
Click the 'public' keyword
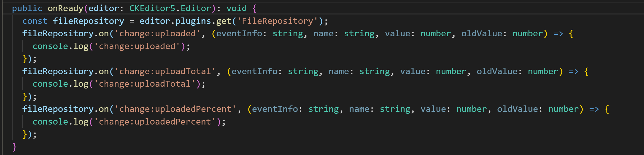(x=27, y=8)
